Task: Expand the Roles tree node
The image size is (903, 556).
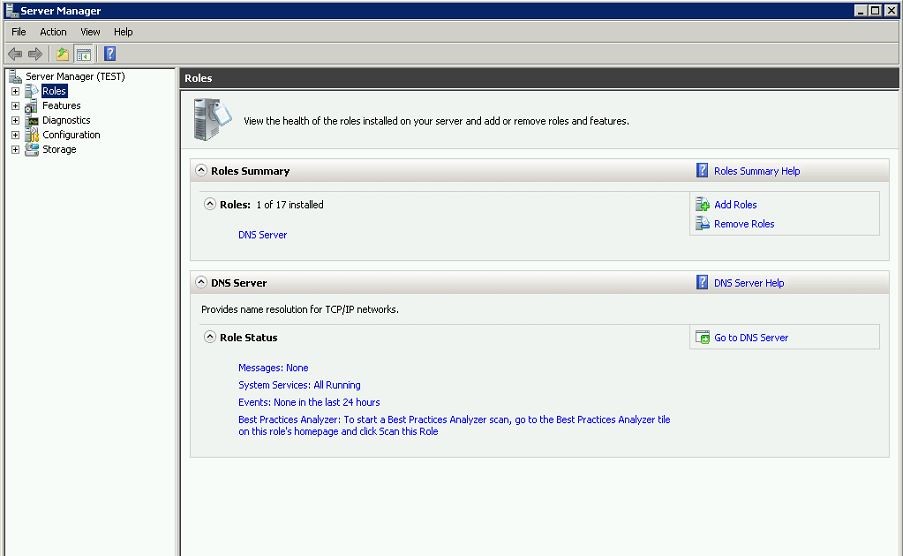Action: click(x=16, y=91)
